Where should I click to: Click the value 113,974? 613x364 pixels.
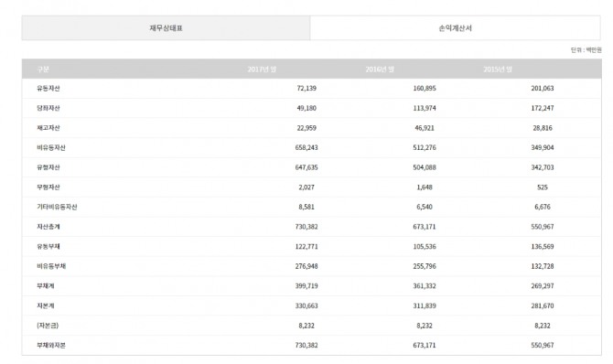pyautogui.click(x=425, y=108)
